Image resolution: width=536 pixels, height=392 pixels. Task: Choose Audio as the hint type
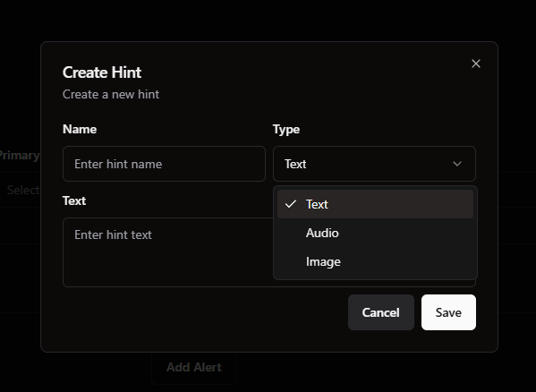tap(375, 233)
